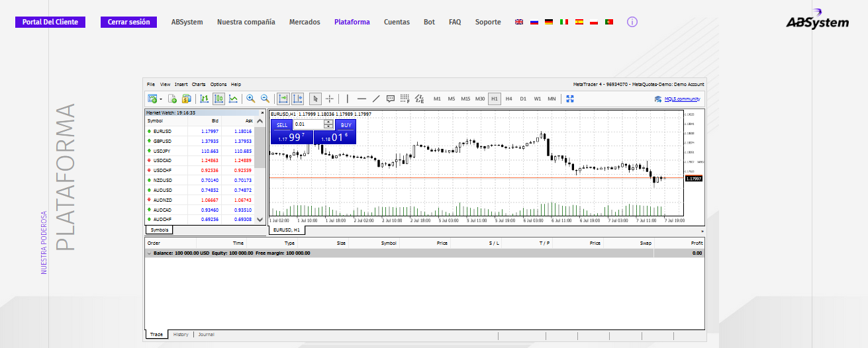Select the Trendline drawing tool

[x=376, y=99]
